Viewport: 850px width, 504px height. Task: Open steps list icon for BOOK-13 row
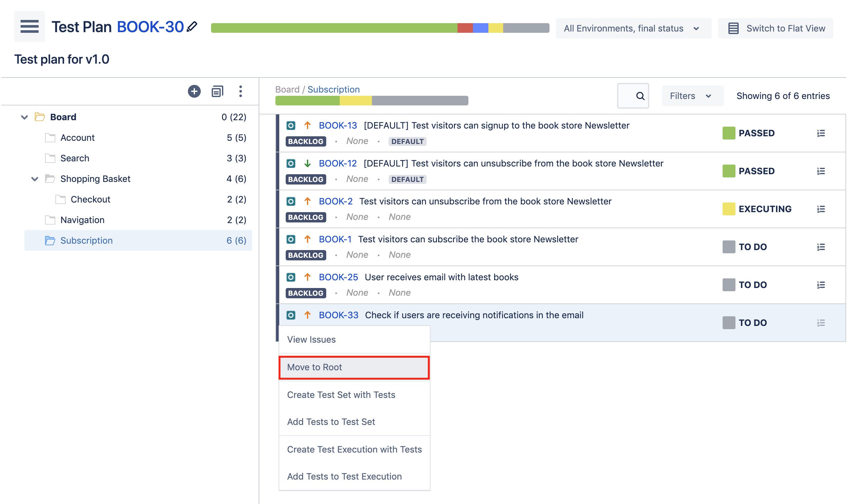(x=821, y=133)
